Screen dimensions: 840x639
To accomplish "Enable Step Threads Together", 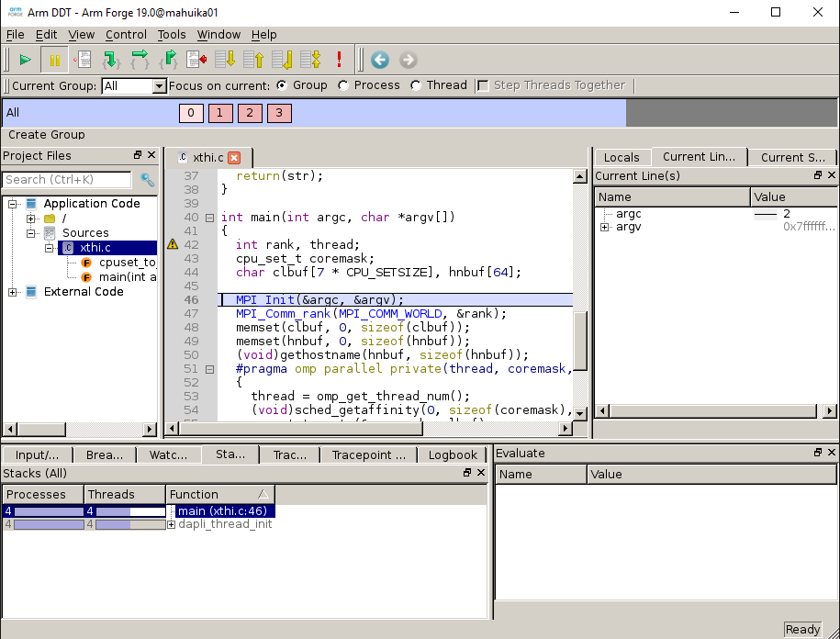I will point(482,84).
